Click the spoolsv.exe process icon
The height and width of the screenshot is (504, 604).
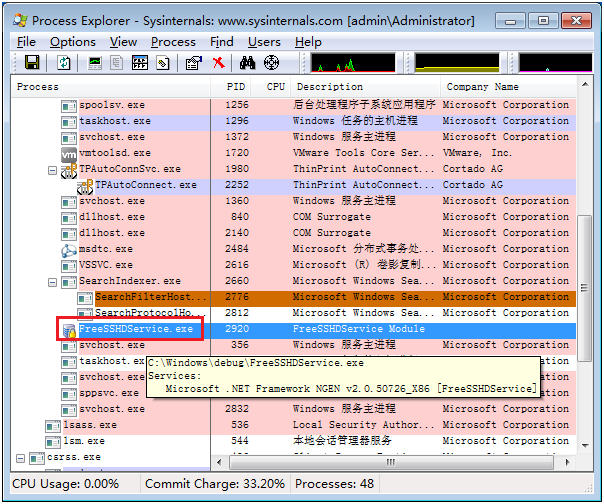tap(69, 106)
